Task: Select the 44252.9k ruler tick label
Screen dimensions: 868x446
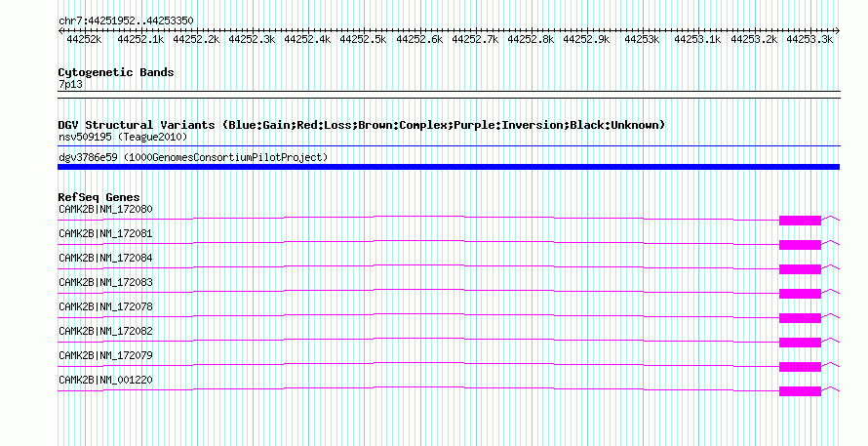Action: coord(587,39)
